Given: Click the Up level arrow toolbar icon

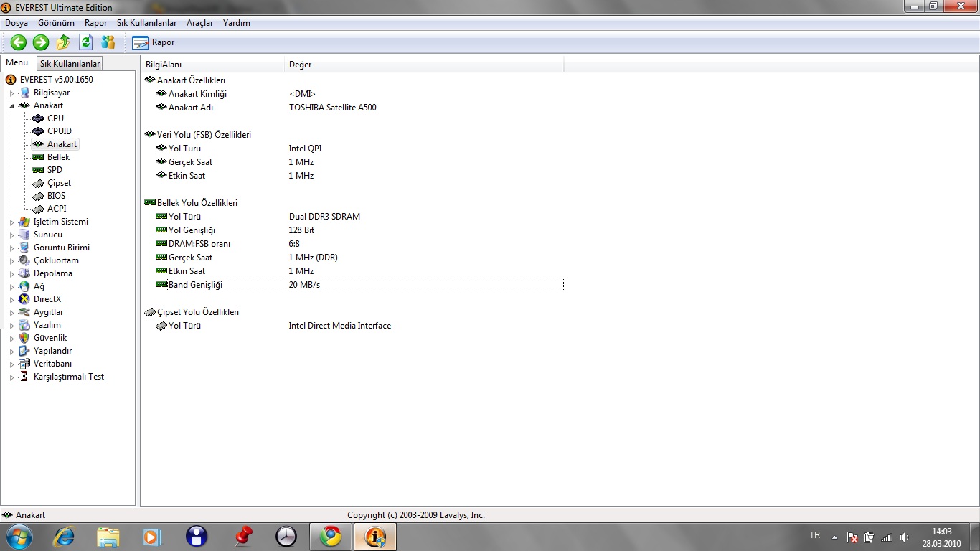Looking at the screenshot, I should coord(63,42).
